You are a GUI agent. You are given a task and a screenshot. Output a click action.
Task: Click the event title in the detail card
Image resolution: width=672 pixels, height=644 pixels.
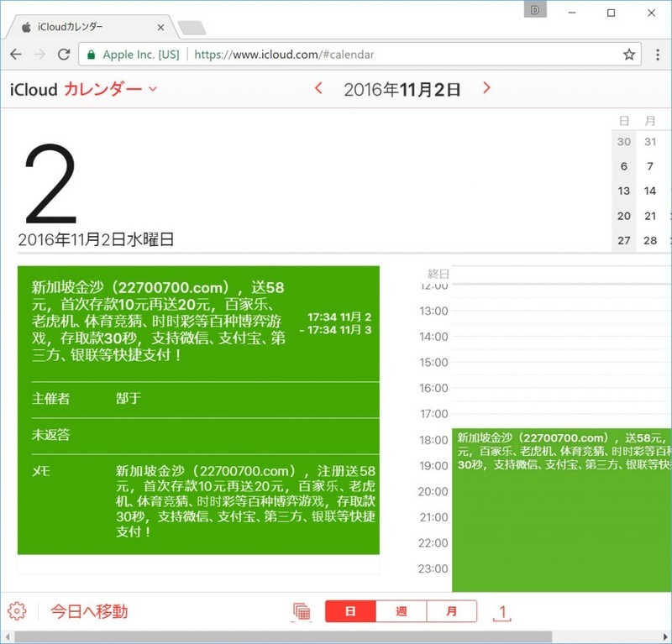coord(159,321)
